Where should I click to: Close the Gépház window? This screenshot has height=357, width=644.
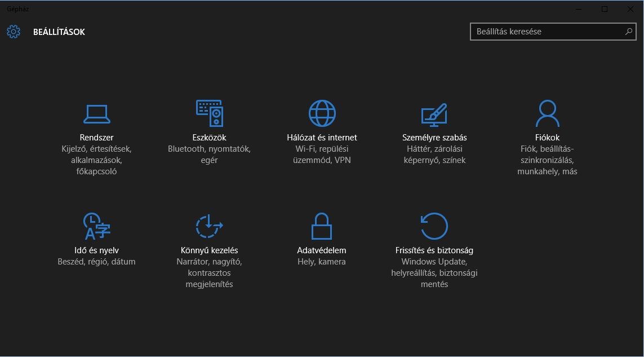click(x=630, y=9)
